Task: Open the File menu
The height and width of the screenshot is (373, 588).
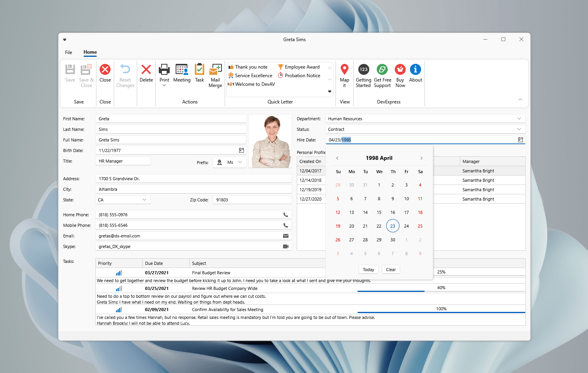Action: [69, 53]
